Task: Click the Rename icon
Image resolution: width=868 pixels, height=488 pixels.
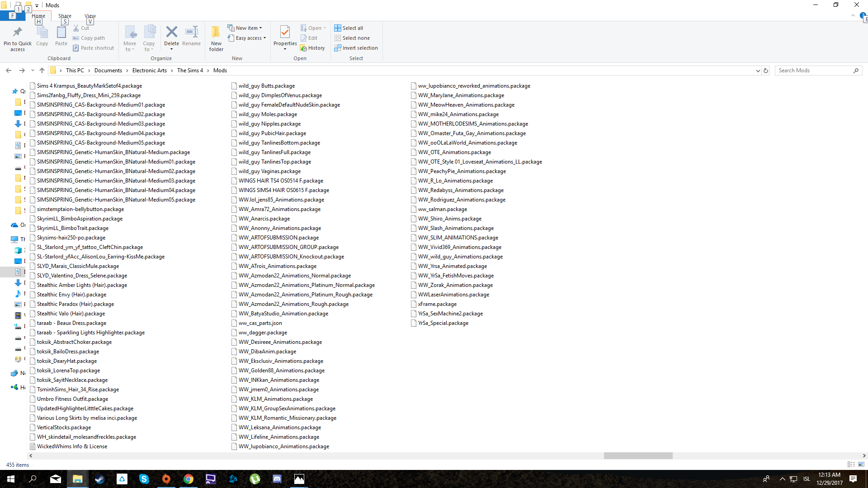Action: coord(192,32)
